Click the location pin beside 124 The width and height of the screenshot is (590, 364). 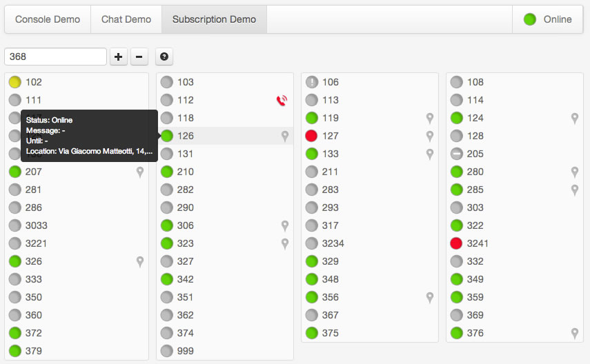pyautogui.click(x=575, y=119)
